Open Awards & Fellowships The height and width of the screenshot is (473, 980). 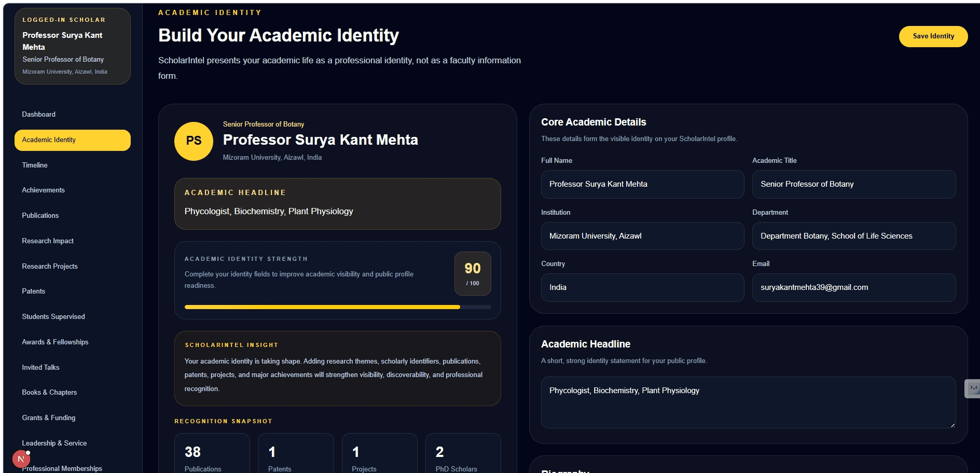coord(73,342)
